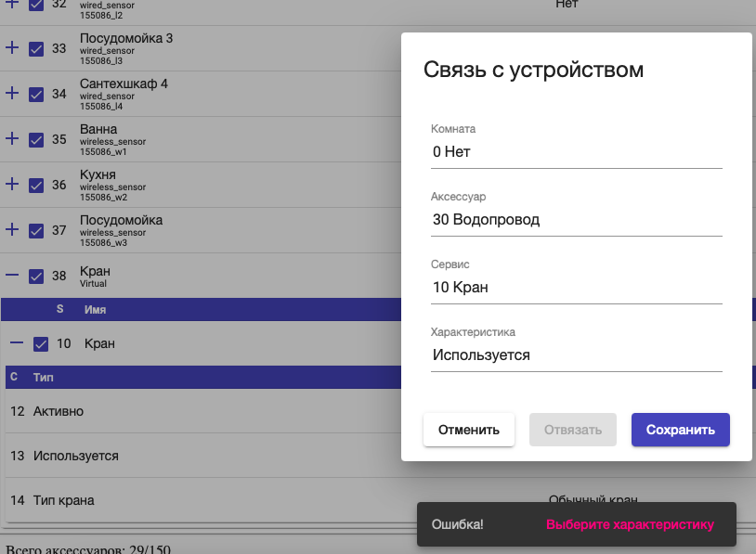Click the Ошибка! toast text
This screenshot has height=554, width=756.
tap(457, 524)
